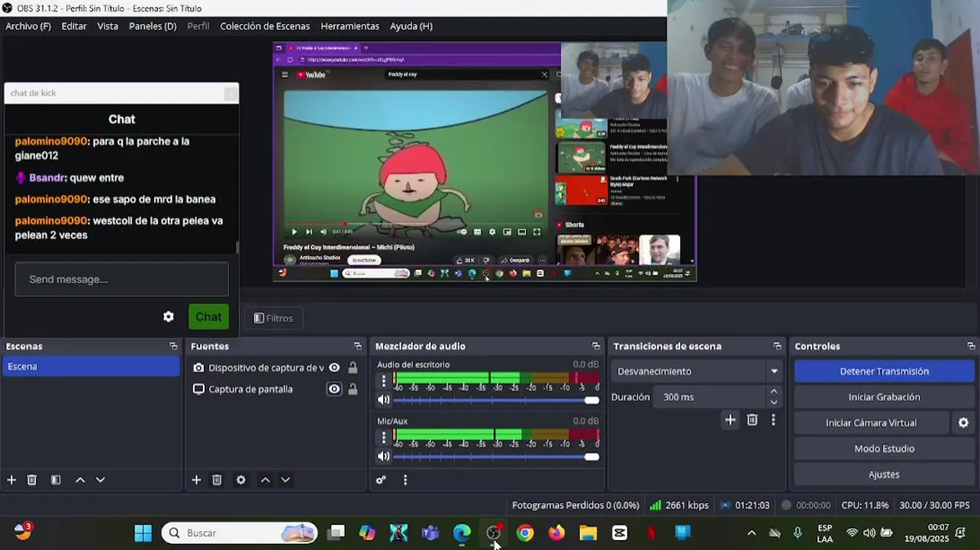Click Detener Transmisión button
Screen dimensions: 980x550
click(884, 371)
